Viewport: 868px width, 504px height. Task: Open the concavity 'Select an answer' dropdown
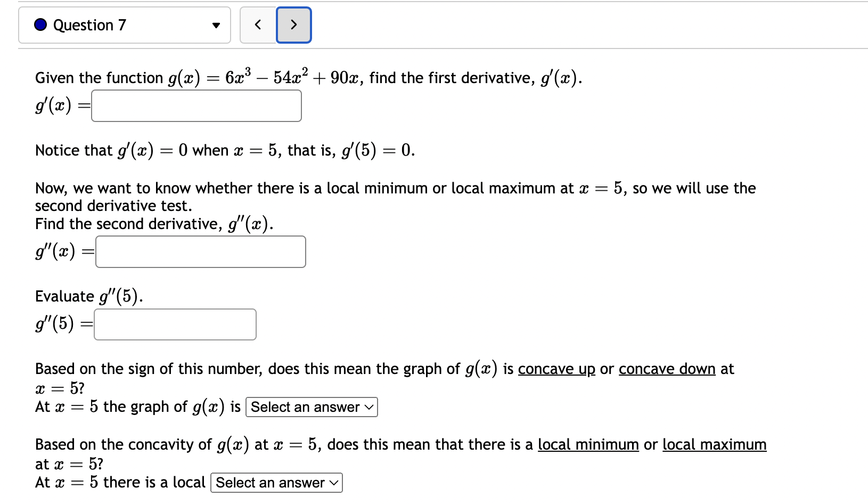[x=311, y=407]
